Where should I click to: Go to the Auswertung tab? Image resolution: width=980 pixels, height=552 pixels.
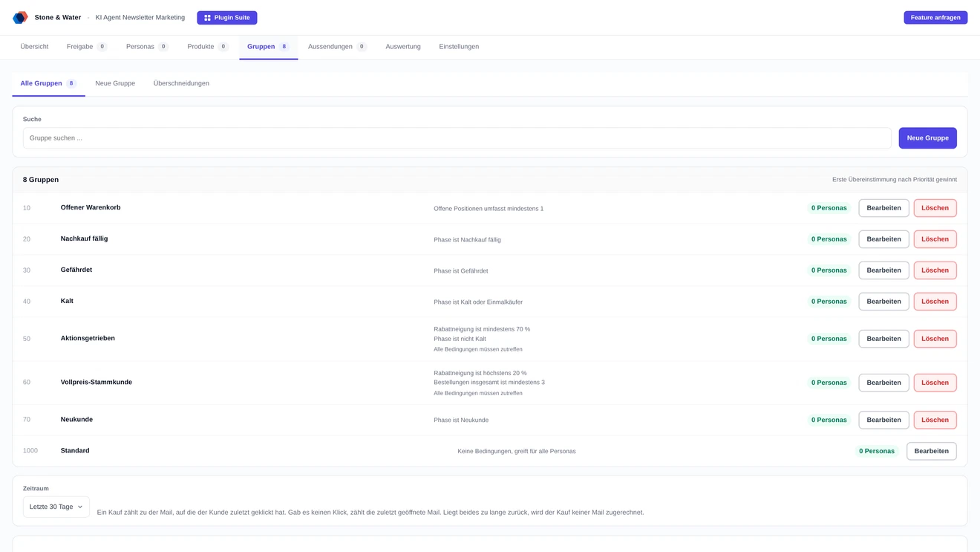(403, 47)
